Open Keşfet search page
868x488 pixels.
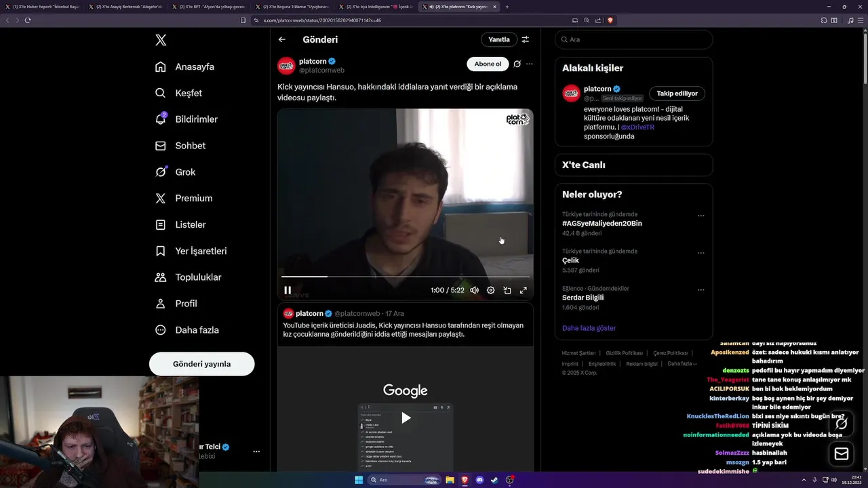pyautogui.click(x=179, y=93)
